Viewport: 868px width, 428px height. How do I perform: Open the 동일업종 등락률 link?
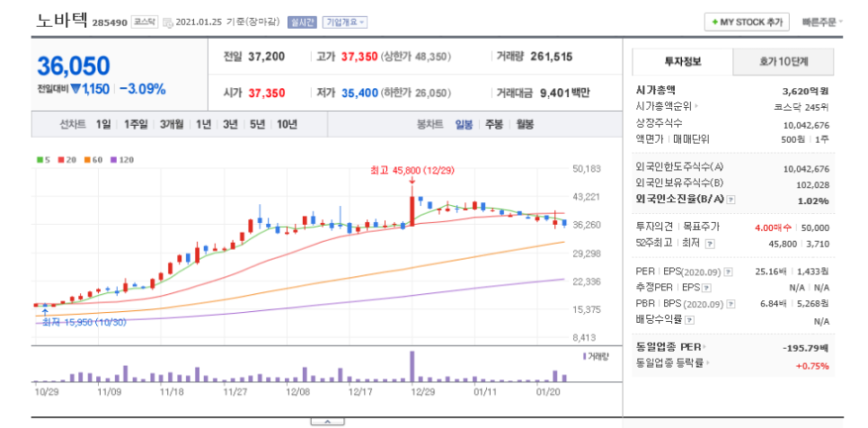669,363
